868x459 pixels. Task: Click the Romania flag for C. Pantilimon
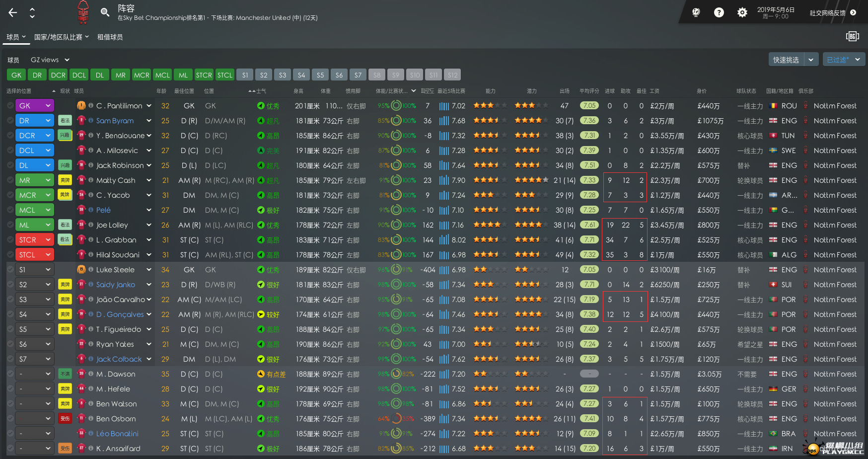(x=773, y=106)
